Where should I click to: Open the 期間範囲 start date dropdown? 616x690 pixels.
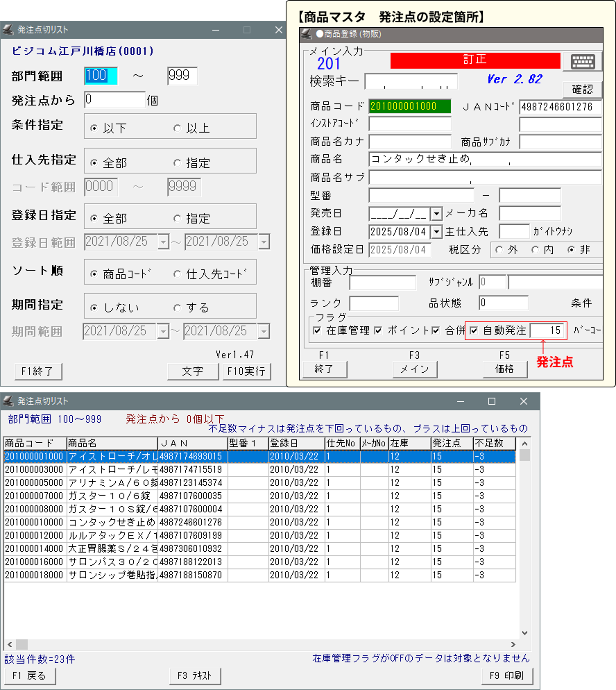163,332
